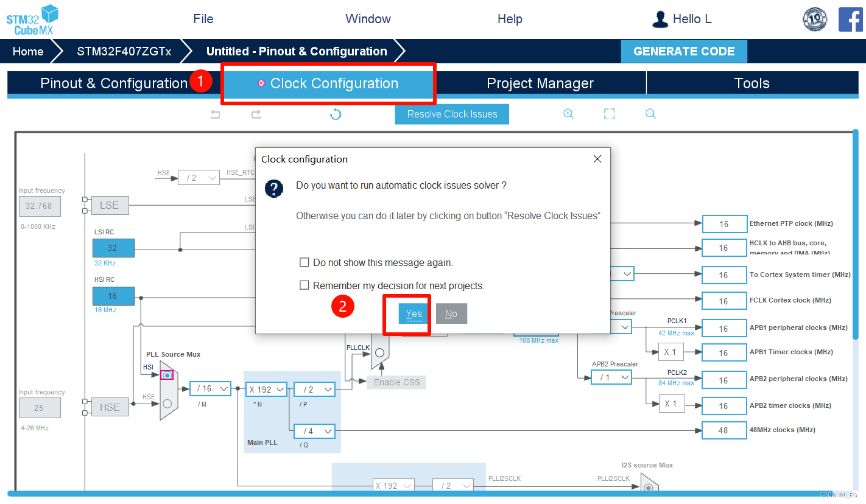Screen dimensions: 866x504
Task: Click the STM32CubeMX logo
Action: (32, 19)
